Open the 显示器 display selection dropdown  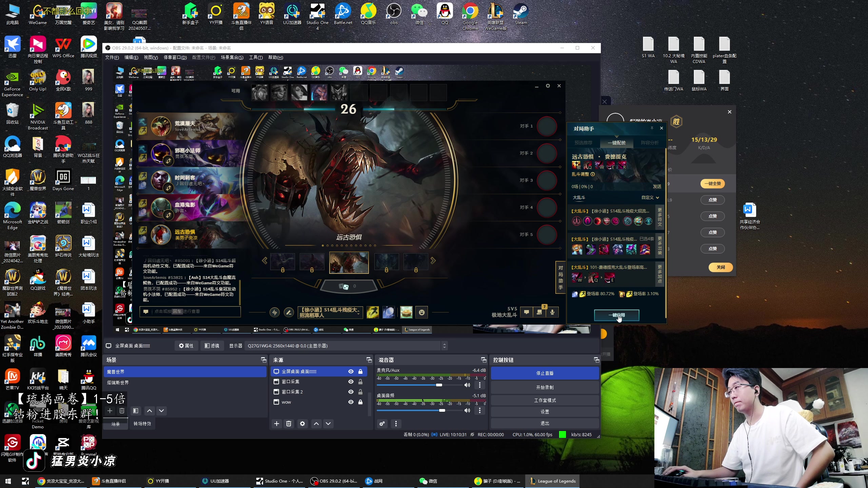(x=346, y=346)
